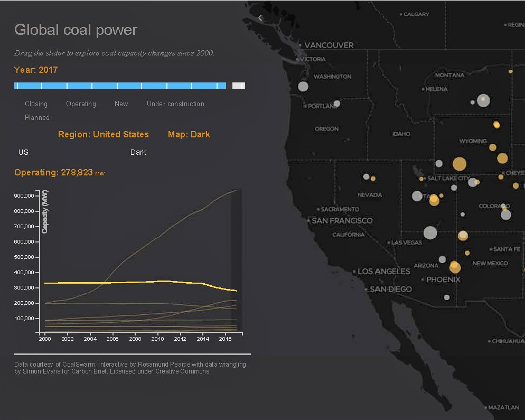
Task: Click the 2016 label on the year axis
Action: click(225, 339)
